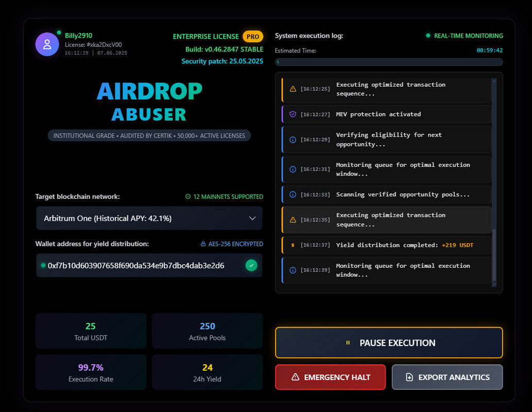Click the Export Analytics button
Image resolution: width=532 pixels, height=412 pixels.
[447, 377]
